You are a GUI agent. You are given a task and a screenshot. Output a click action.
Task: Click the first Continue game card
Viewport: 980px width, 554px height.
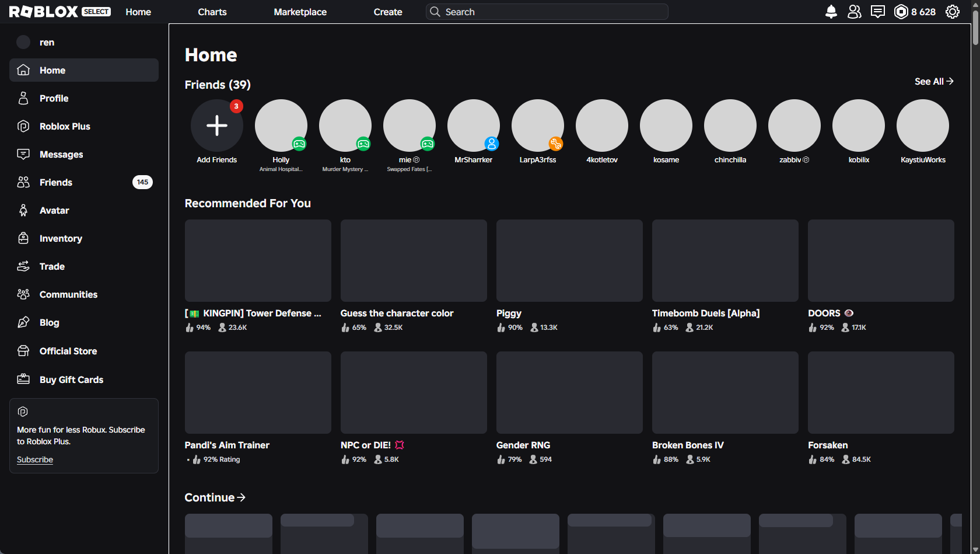(229, 534)
